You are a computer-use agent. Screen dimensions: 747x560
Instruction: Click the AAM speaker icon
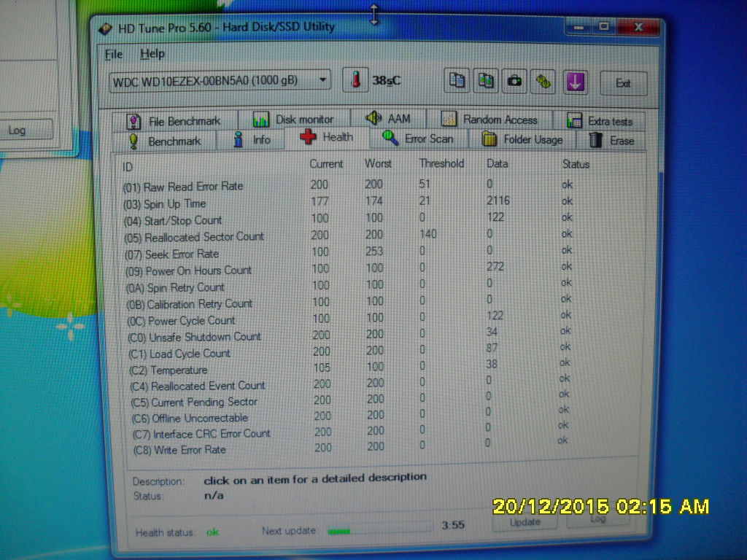[373, 117]
